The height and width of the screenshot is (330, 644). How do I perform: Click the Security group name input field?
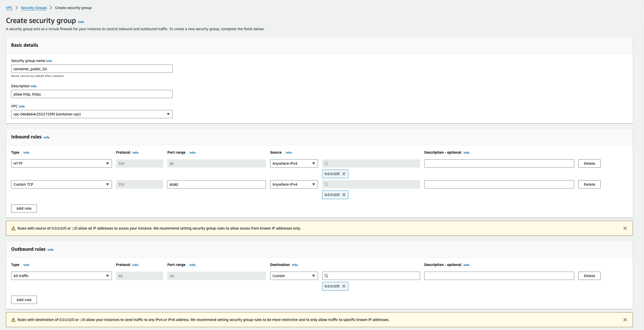coord(92,69)
